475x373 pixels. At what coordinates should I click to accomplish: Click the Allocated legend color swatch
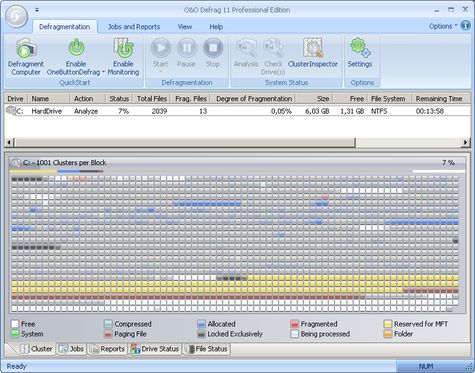(201, 324)
